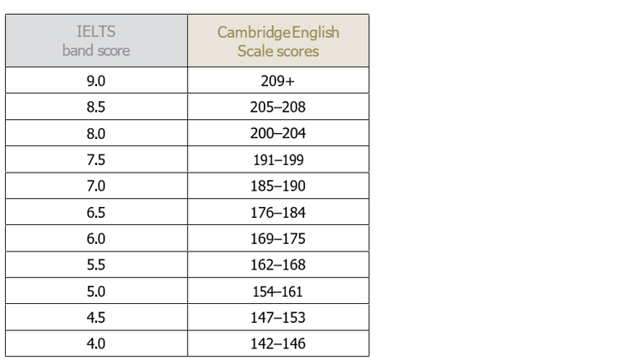This screenshot has height=364, width=631.
Task: Select the 5.0 band score cell
Action: 96,291
